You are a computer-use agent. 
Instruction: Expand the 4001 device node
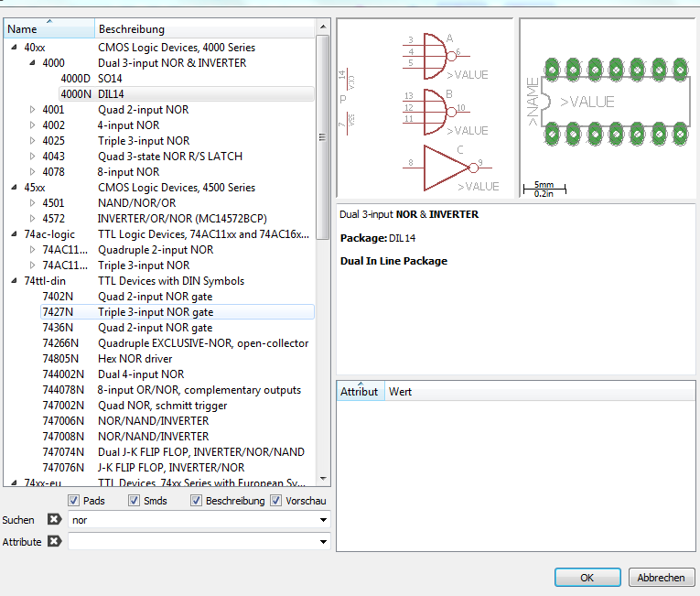point(32,110)
